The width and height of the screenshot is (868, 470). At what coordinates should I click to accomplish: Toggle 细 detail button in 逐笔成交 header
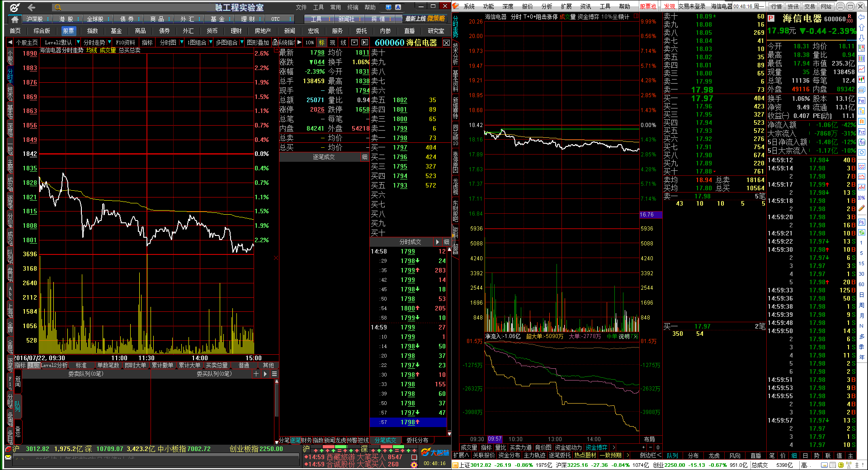pos(364,157)
